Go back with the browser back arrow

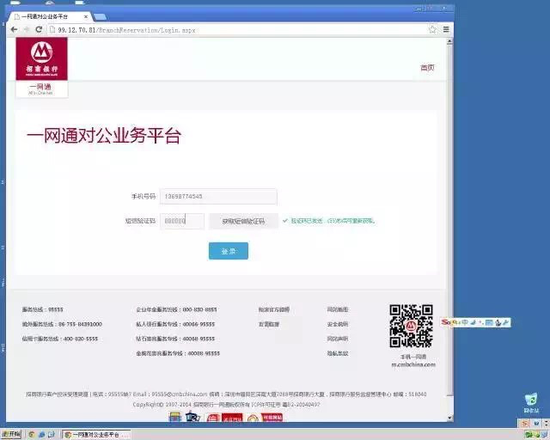point(14,29)
